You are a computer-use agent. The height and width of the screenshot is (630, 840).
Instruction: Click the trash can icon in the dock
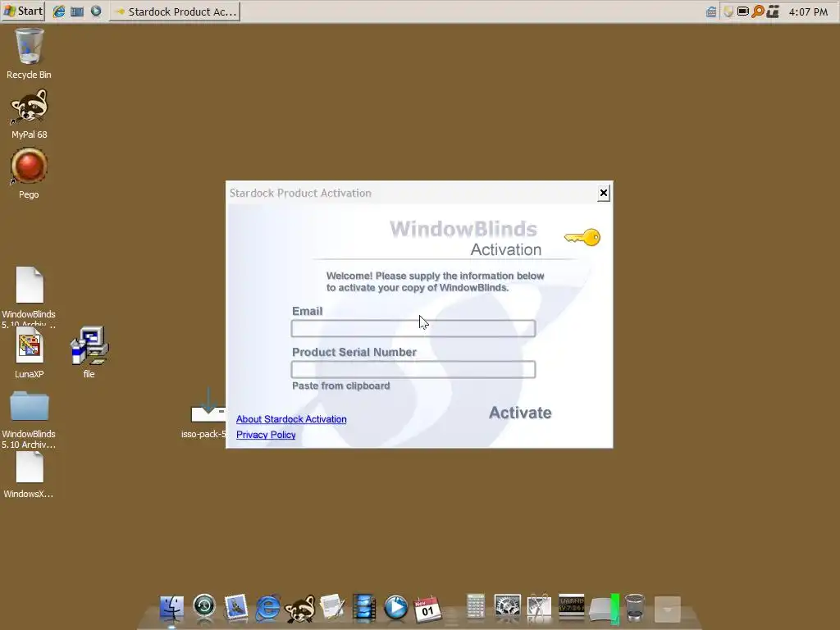(635, 608)
